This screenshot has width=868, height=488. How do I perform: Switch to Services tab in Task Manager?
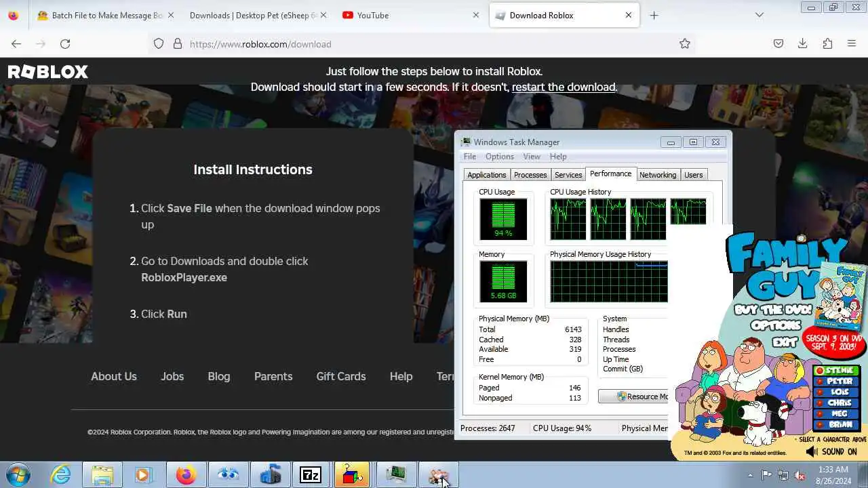pyautogui.click(x=568, y=175)
